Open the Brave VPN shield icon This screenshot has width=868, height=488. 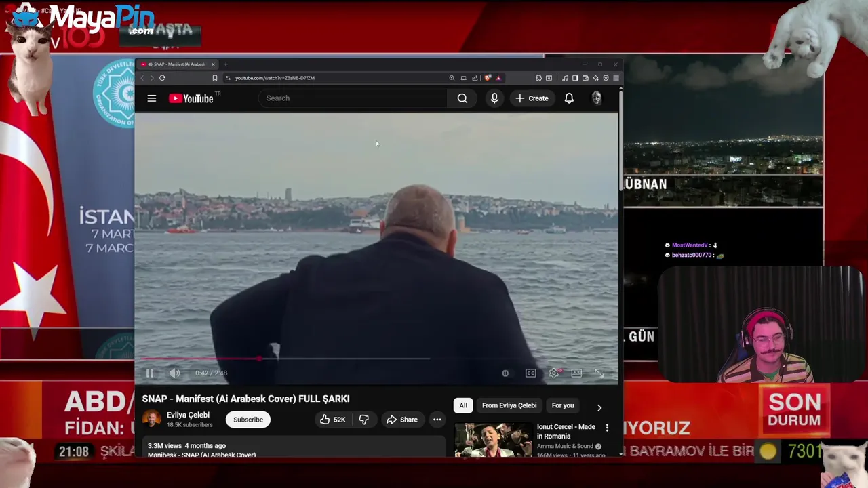(x=606, y=78)
